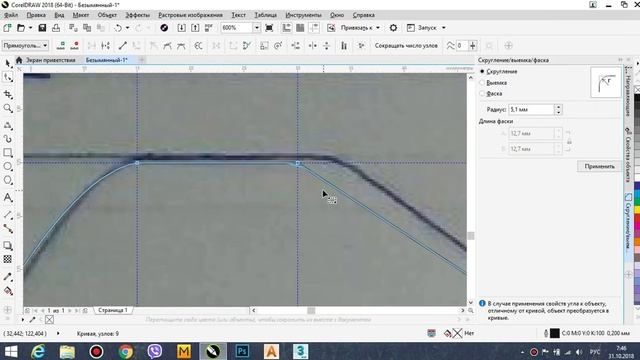Open the zoom level dropdown
The width and height of the screenshot is (640, 360).
(256, 28)
